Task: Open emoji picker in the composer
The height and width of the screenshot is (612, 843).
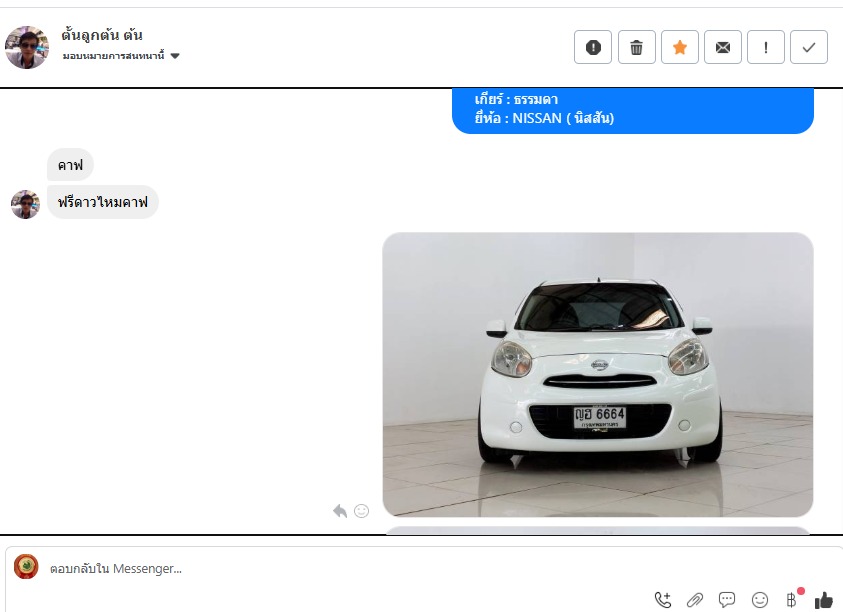Action: pos(760,600)
